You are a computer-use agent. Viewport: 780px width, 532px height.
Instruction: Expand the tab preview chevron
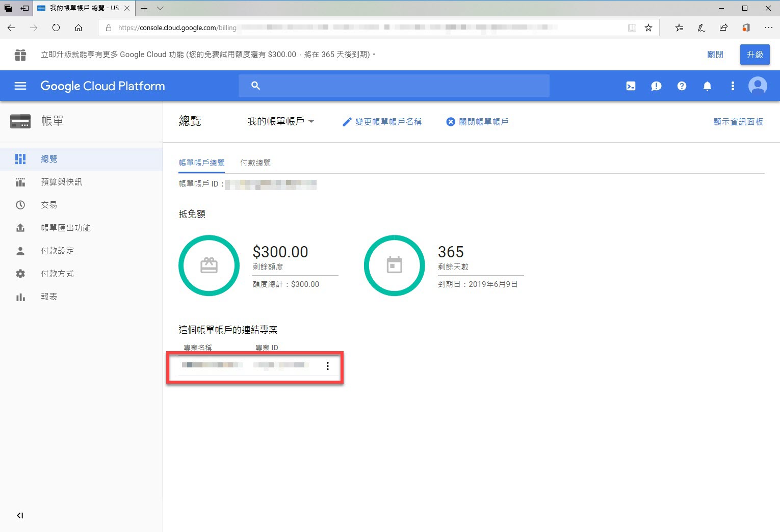pos(160,8)
